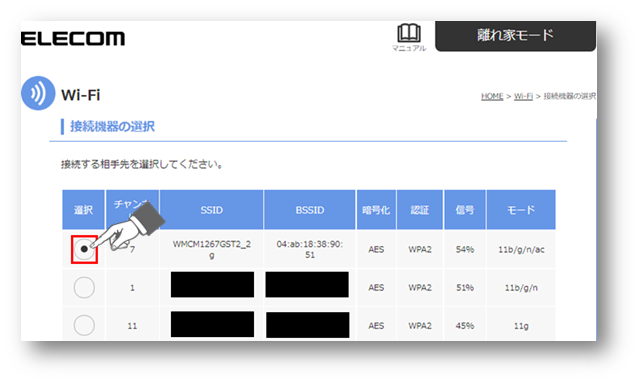Click the 離れ家モード button
Image resolution: width=639 pixels, height=383 pixels.
coord(515,36)
